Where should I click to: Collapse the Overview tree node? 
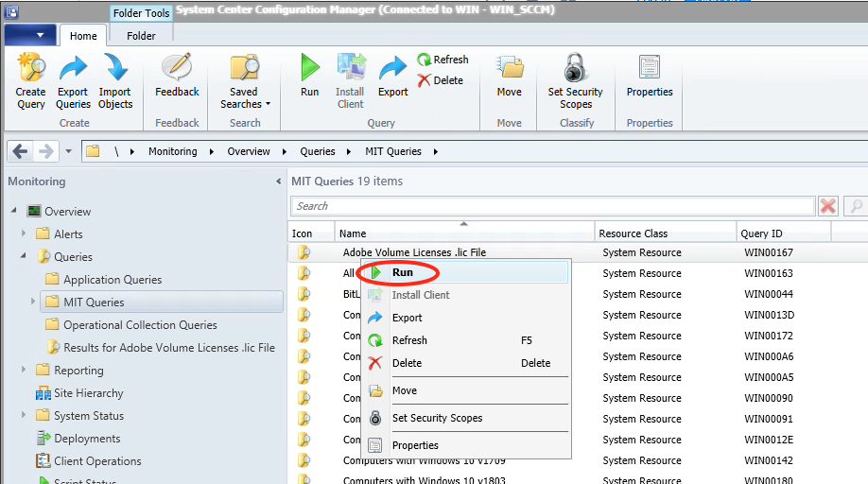tap(14, 210)
